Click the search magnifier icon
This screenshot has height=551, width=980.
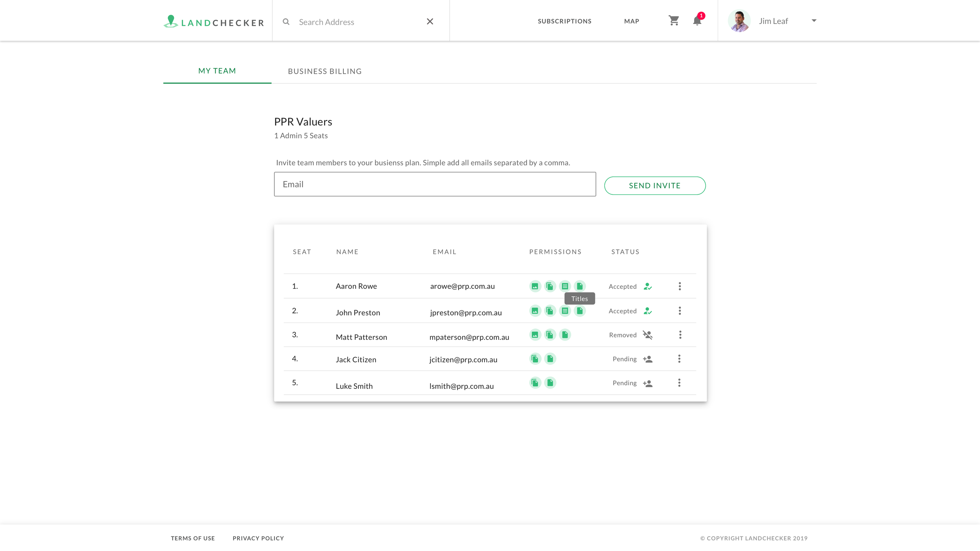click(286, 22)
